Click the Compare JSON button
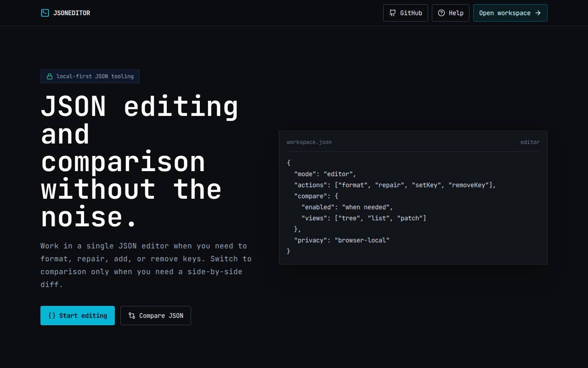This screenshot has height=368, width=588. tap(156, 316)
